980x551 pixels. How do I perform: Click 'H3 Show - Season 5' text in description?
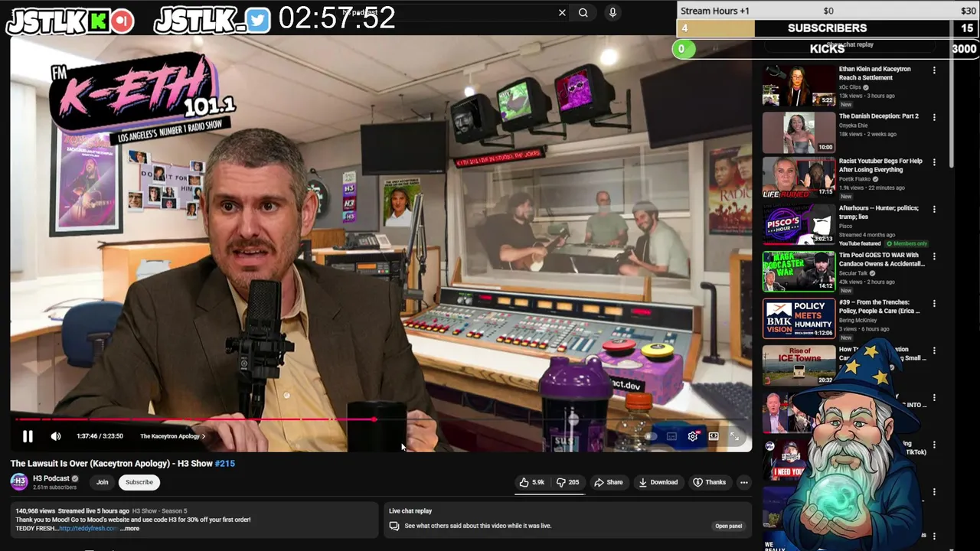tap(159, 511)
